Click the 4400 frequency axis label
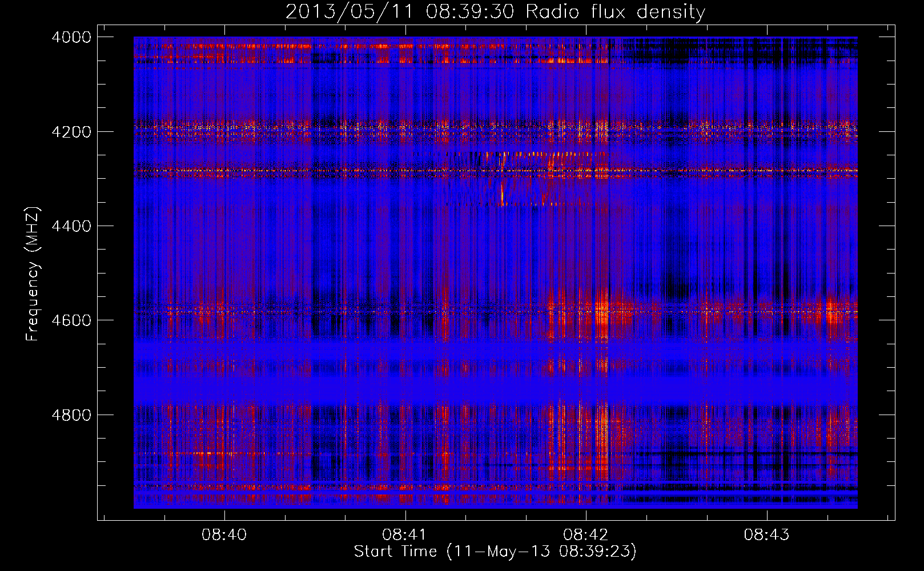This screenshot has height=571, width=924. click(71, 226)
